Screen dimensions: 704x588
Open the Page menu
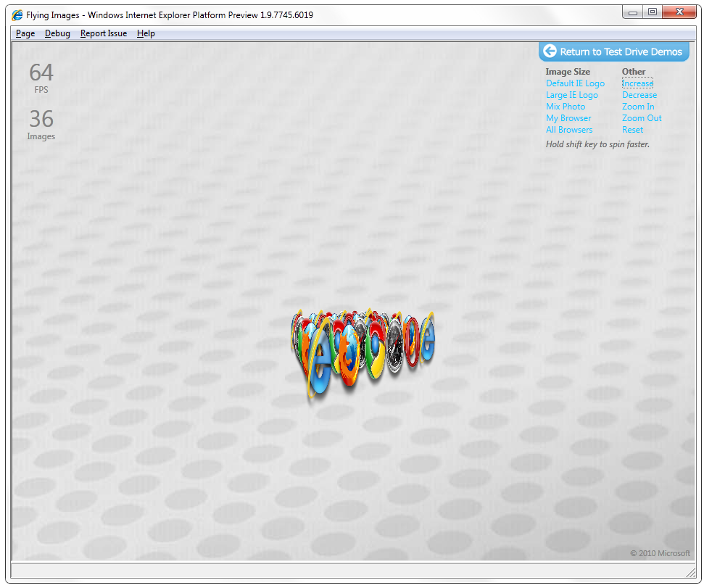[25, 33]
